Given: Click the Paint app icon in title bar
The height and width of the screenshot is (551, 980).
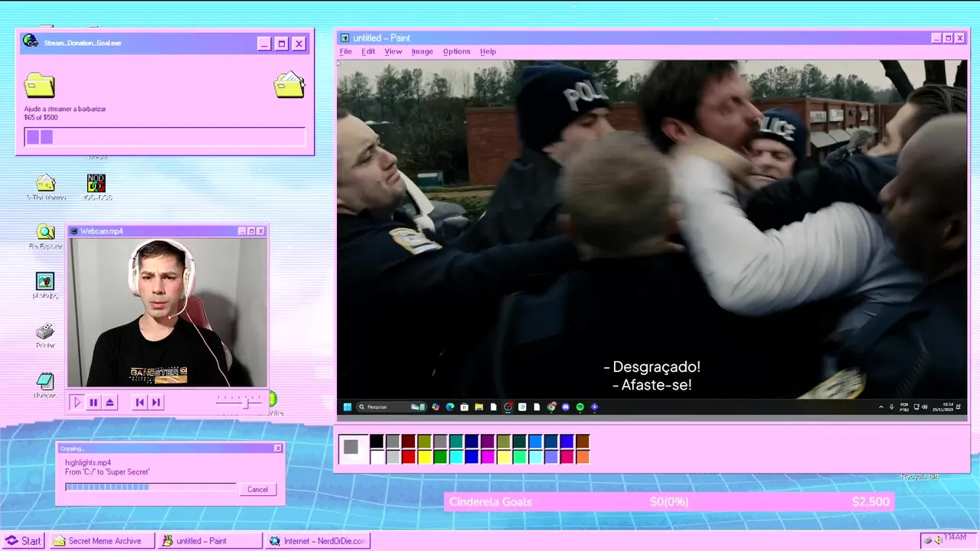Looking at the screenshot, I should pos(345,38).
